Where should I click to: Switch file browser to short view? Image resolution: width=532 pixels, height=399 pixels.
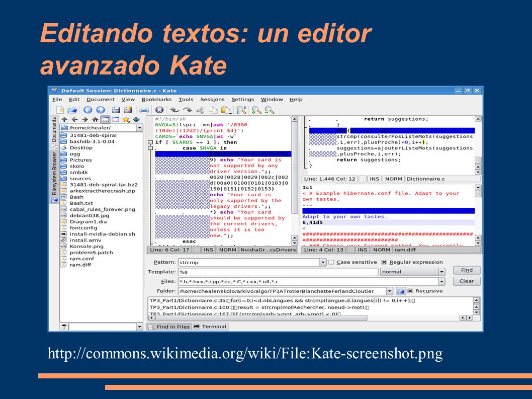tap(106, 120)
